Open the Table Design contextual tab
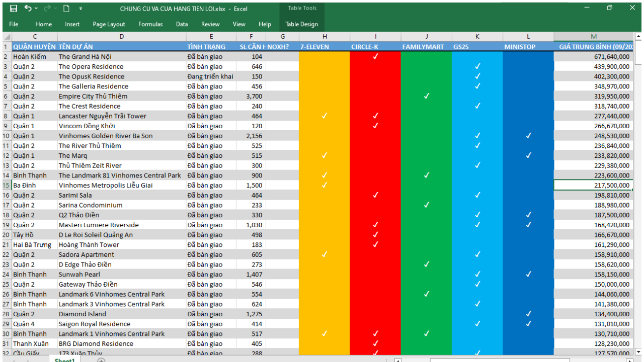This screenshot has width=644, height=362. 302,24
